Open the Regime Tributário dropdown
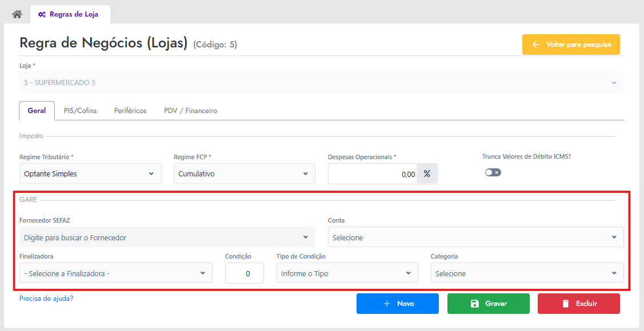644x331 pixels. pyautogui.click(x=90, y=173)
